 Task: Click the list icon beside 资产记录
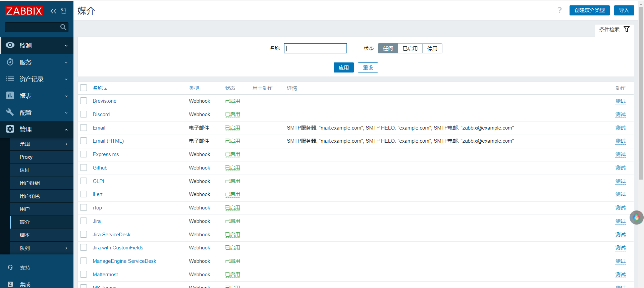(10, 79)
